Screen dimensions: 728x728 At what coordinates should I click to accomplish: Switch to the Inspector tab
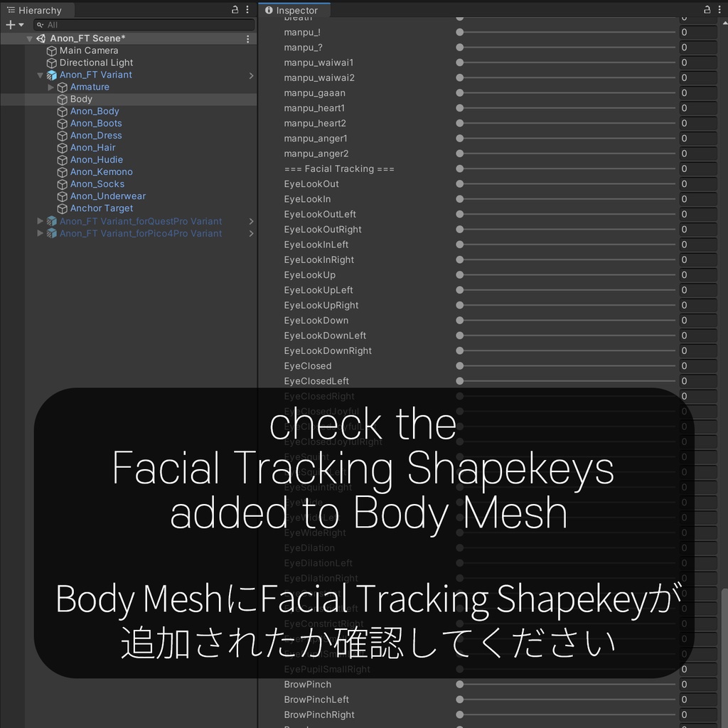(x=294, y=10)
